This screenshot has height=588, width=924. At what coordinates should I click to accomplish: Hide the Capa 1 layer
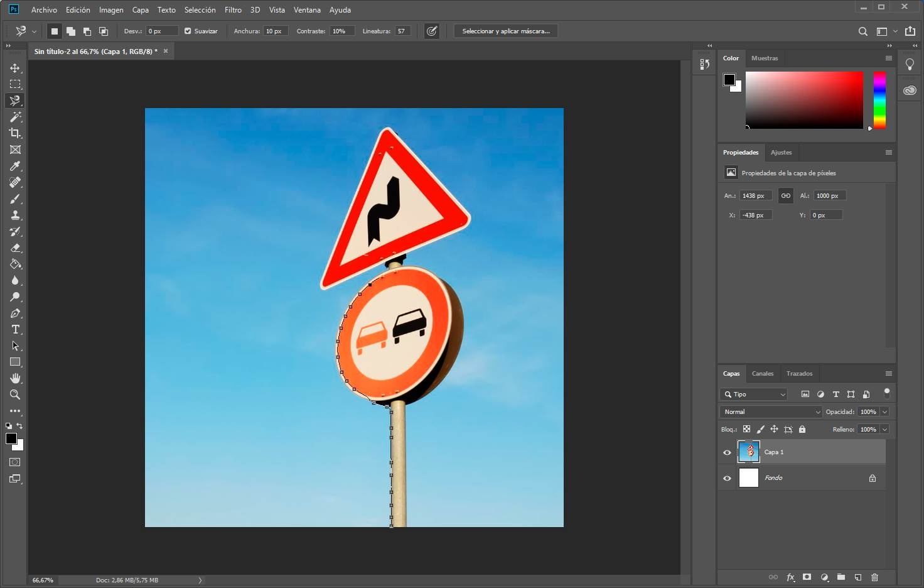click(x=727, y=452)
